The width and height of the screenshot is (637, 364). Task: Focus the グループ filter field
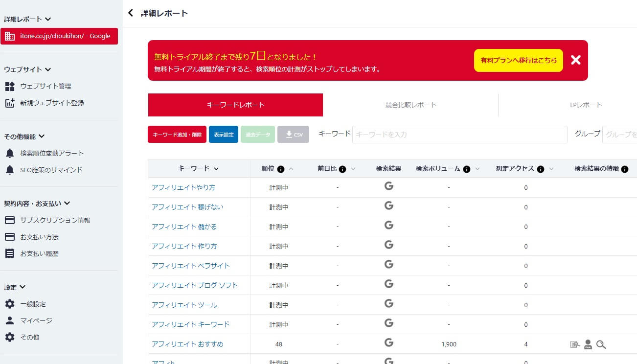(x=619, y=134)
